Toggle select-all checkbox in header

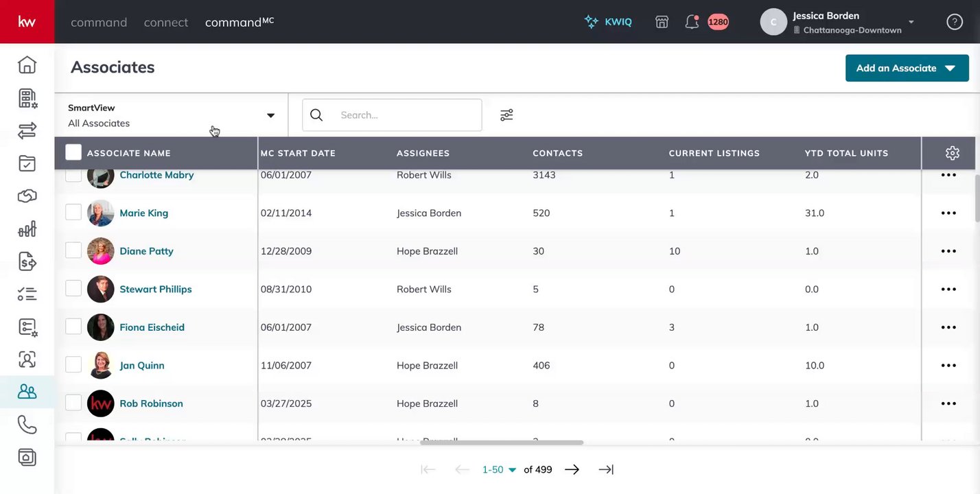pyautogui.click(x=73, y=152)
